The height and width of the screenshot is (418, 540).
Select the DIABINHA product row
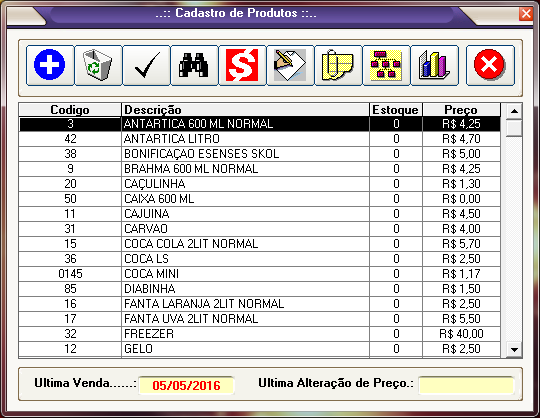pyautogui.click(x=260, y=289)
